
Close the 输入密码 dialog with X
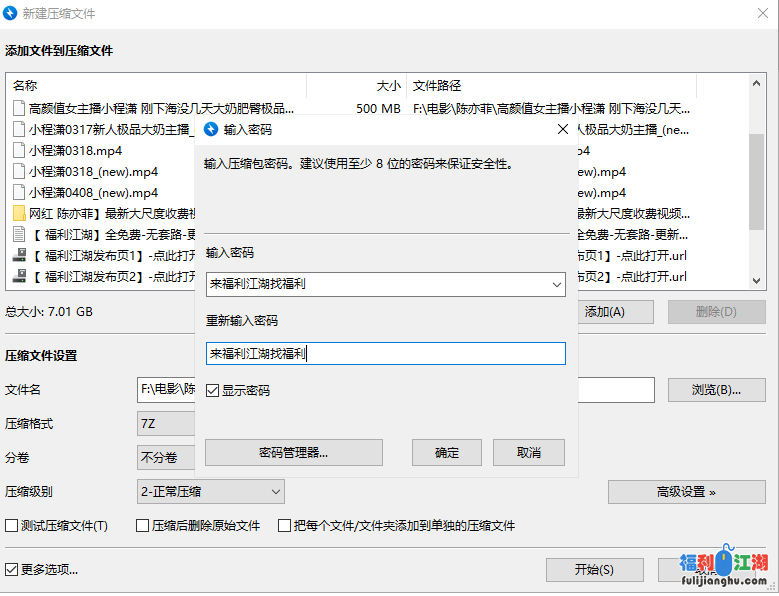(563, 129)
